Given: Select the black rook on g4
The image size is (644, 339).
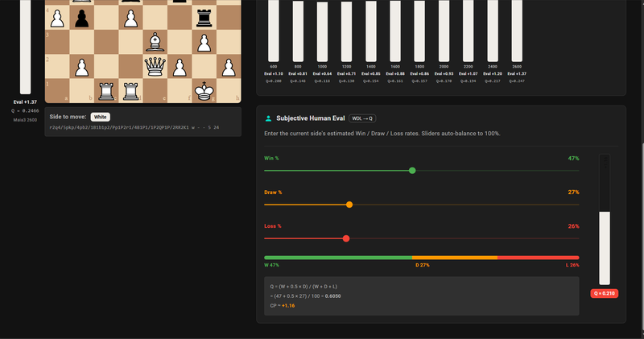Looking at the screenshot, I should (x=204, y=16).
